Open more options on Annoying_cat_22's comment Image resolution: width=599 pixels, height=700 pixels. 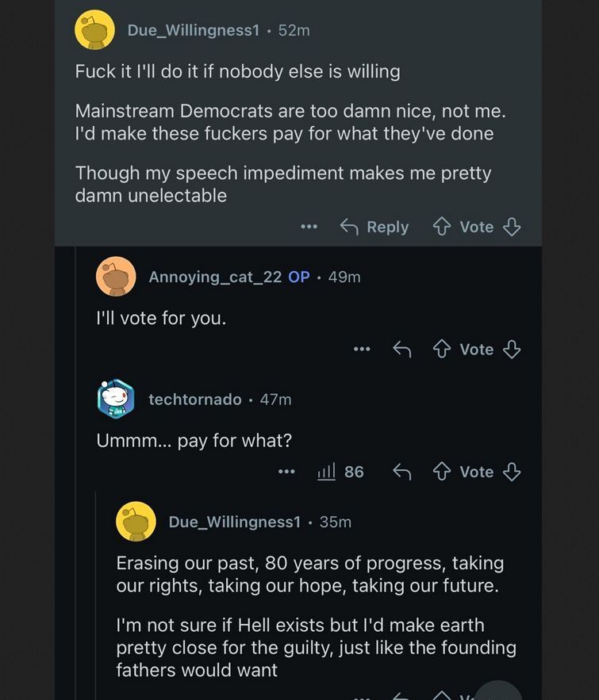coord(362,350)
